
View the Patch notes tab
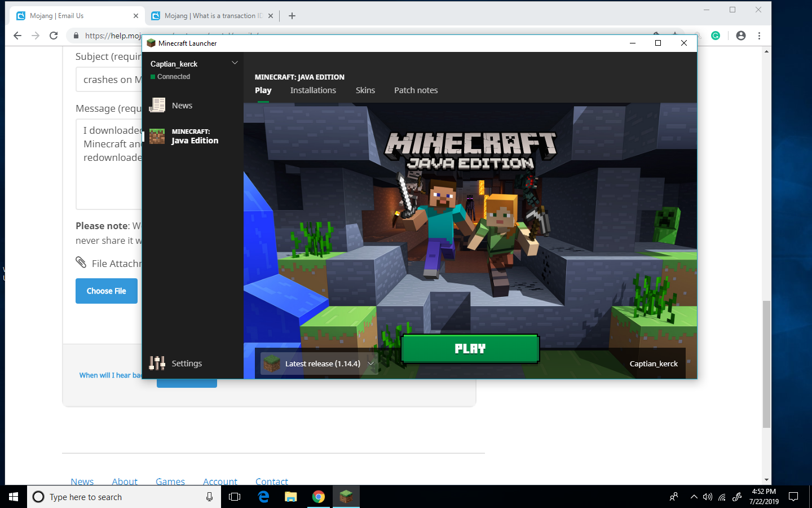click(x=416, y=90)
